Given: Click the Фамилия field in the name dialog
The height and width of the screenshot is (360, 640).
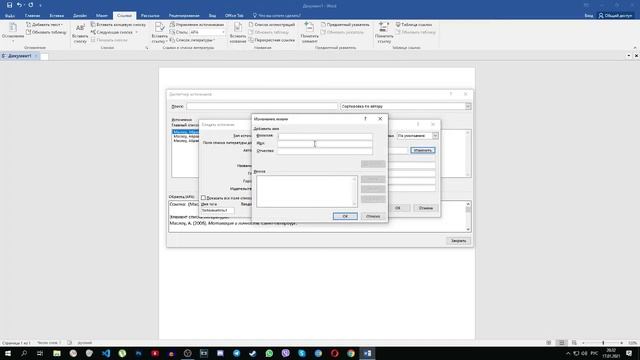Looking at the screenshot, I should [x=325, y=136].
